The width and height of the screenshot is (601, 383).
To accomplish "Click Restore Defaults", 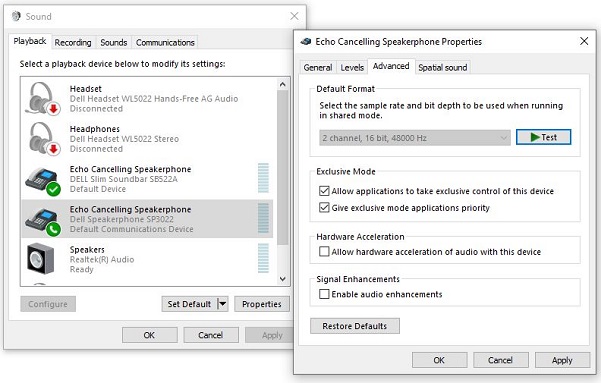I will pos(355,326).
